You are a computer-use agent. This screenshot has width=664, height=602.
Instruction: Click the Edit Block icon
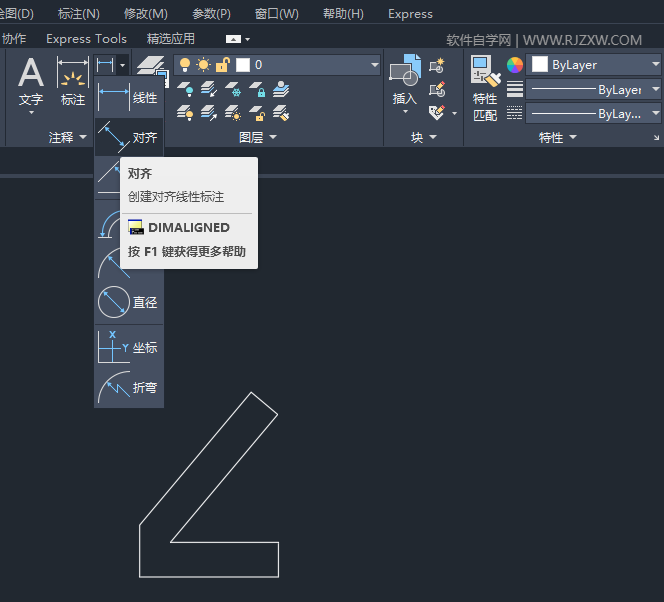click(437, 89)
